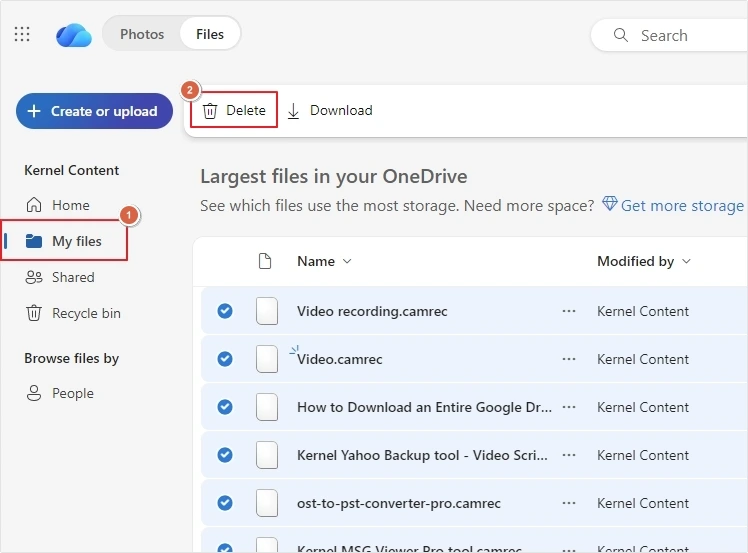Image resolution: width=748 pixels, height=553 pixels.
Task: Open more actions for Video.camrec
Action: pos(569,359)
